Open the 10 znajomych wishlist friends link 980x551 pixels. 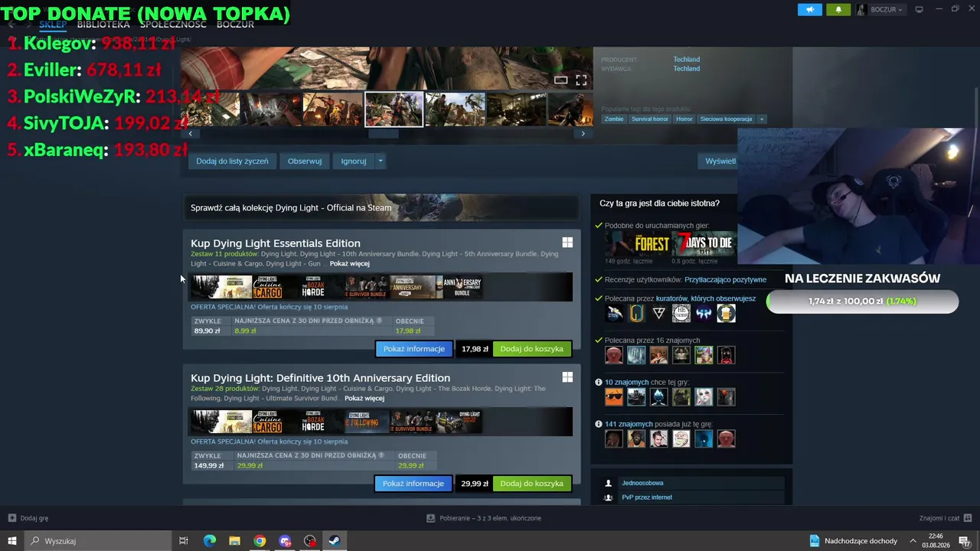[x=626, y=382]
